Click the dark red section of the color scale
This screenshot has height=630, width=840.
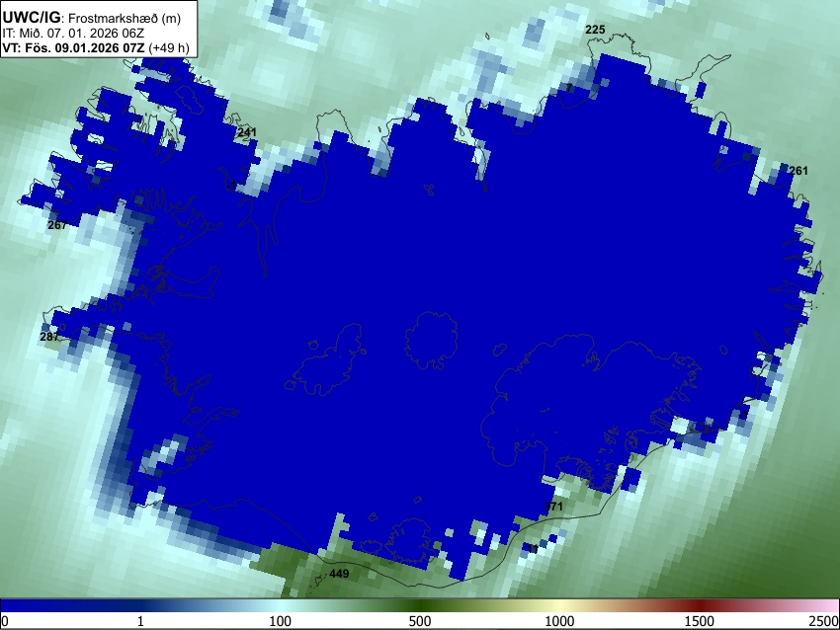699,606
